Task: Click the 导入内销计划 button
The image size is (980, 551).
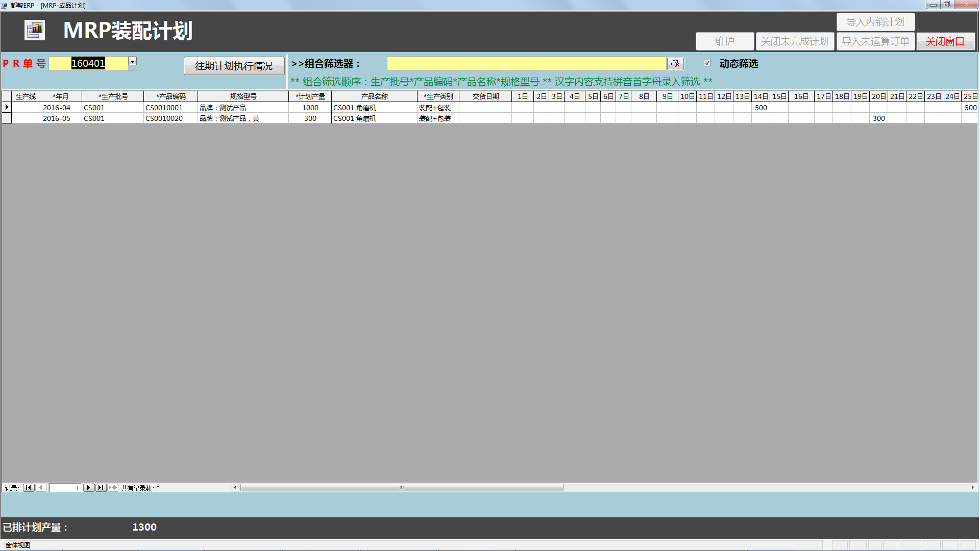Action: pyautogui.click(x=875, y=22)
